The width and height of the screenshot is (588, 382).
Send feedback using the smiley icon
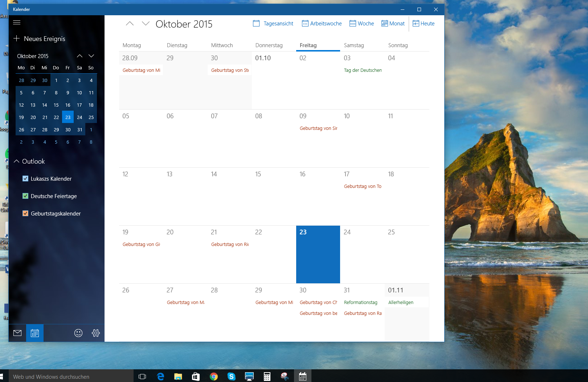[x=78, y=333]
